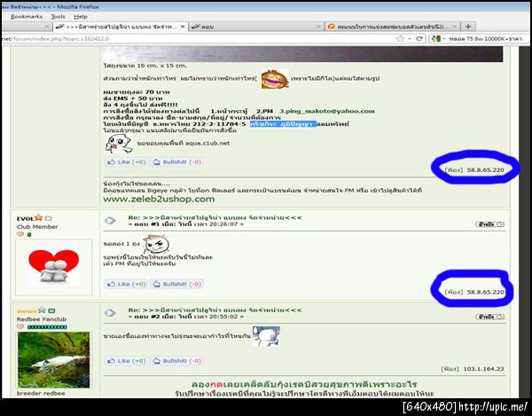Click Bullshit on EVOL's reply
Viewport: 532px width, 416px height.
tap(176, 284)
